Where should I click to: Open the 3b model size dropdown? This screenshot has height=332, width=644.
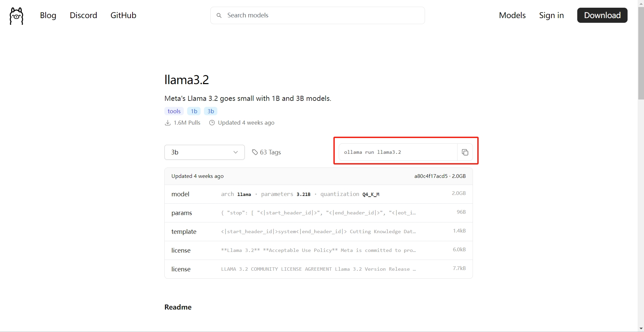(205, 152)
